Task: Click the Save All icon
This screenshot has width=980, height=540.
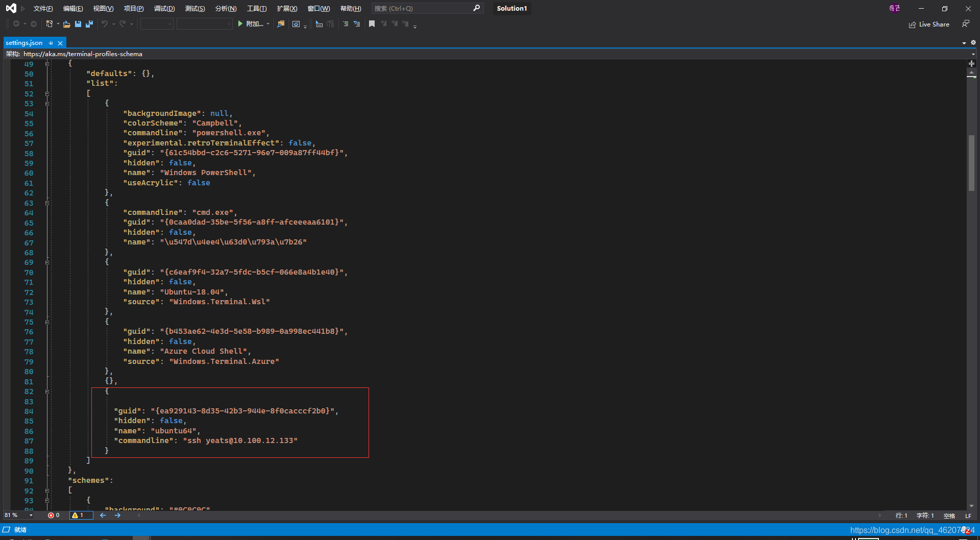Action: click(x=89, y=24)
